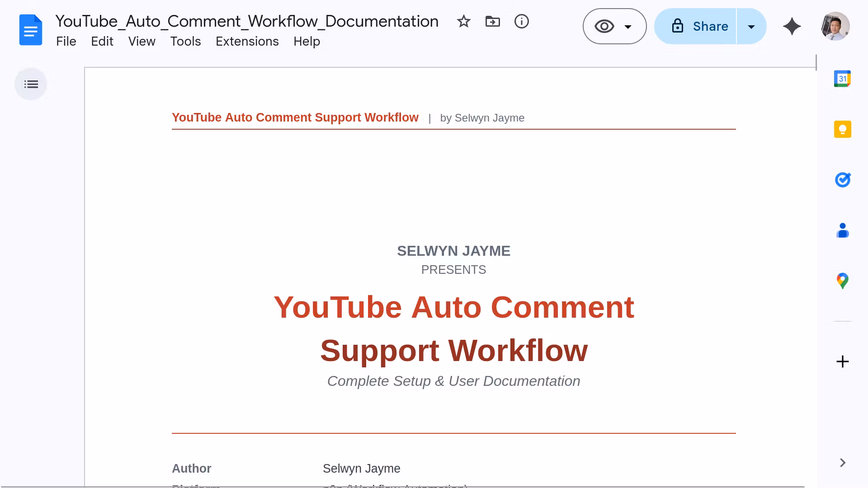
Task: Open the Google account profile picture
Action: tap(835, 26)
